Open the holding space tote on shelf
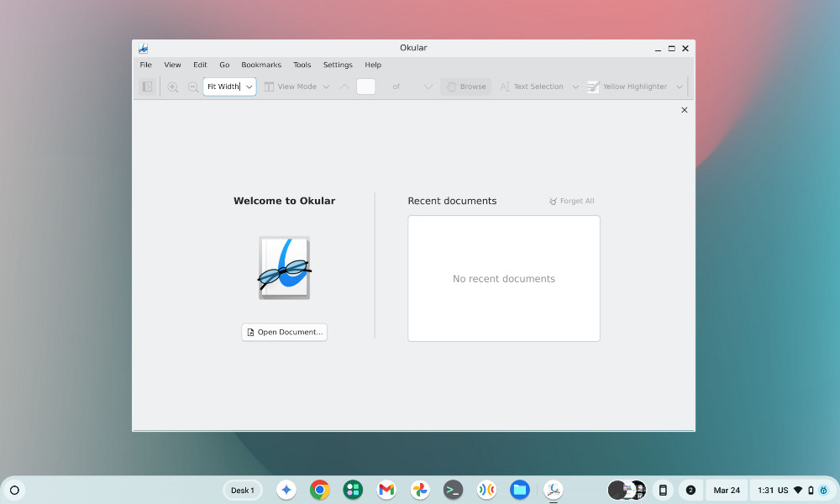 [627, 490]
